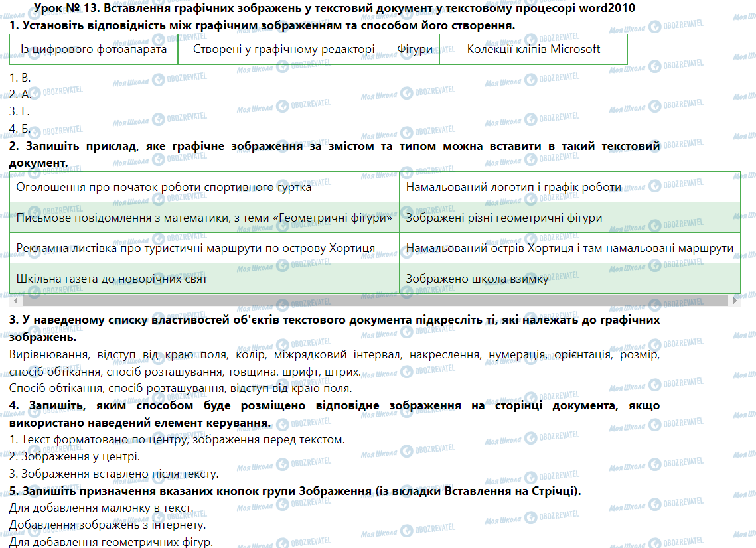The image size is (756, 548).
Task: Select the 'Із цифрового фотоапарата' table cell
Action: (94, 49)
